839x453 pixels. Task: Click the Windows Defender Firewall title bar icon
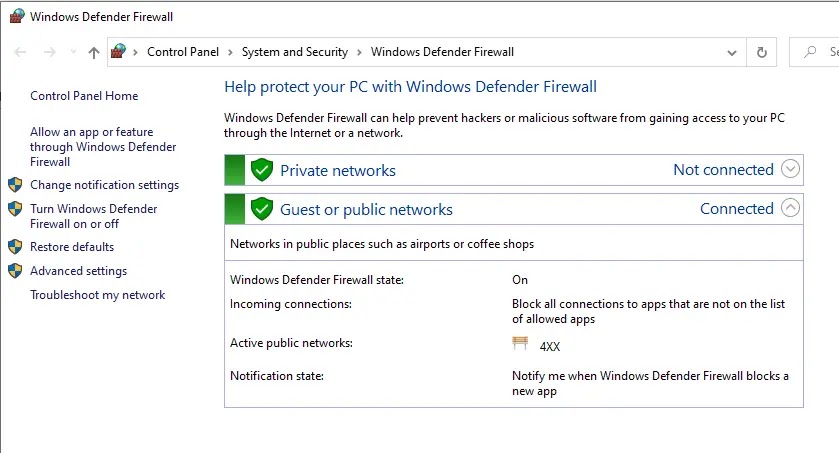[x=17, y=16]
